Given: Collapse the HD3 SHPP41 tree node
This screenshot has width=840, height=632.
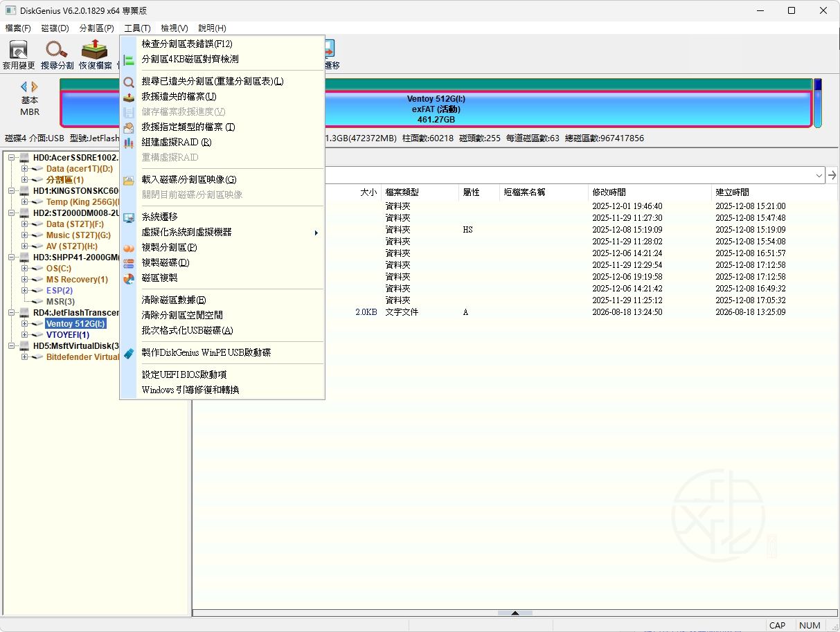Looking at the screenshot, I should pos(12,258).
